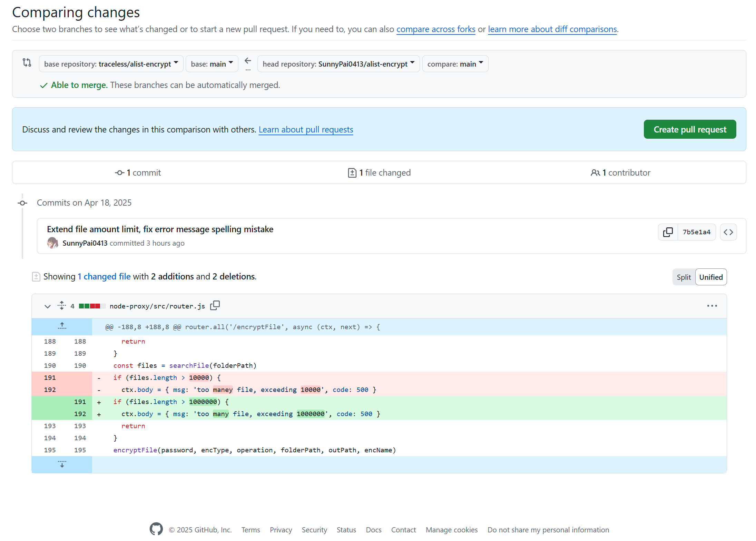Click deleted line number 192
This screenshot has height=541, width=756.
coord(50,390)
